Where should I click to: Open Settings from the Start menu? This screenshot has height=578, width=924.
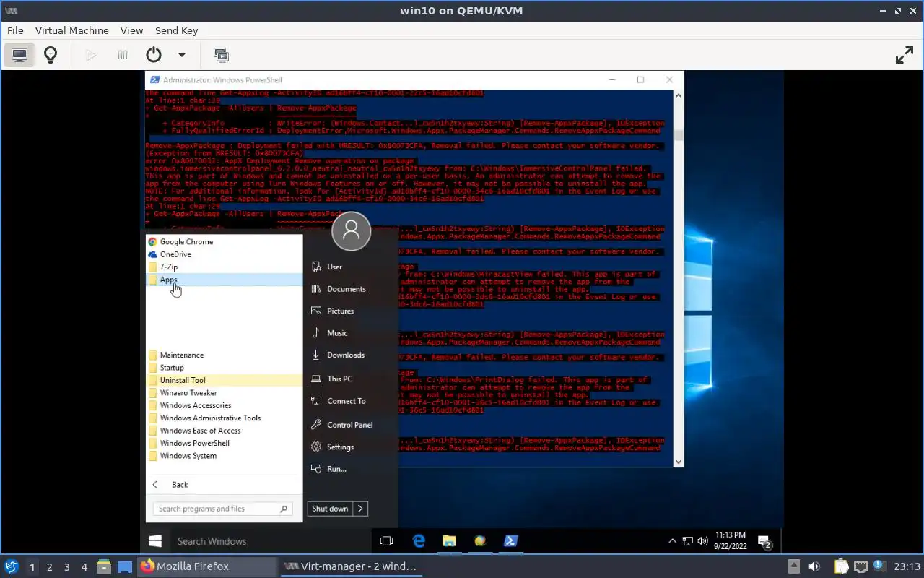(351, 447)
